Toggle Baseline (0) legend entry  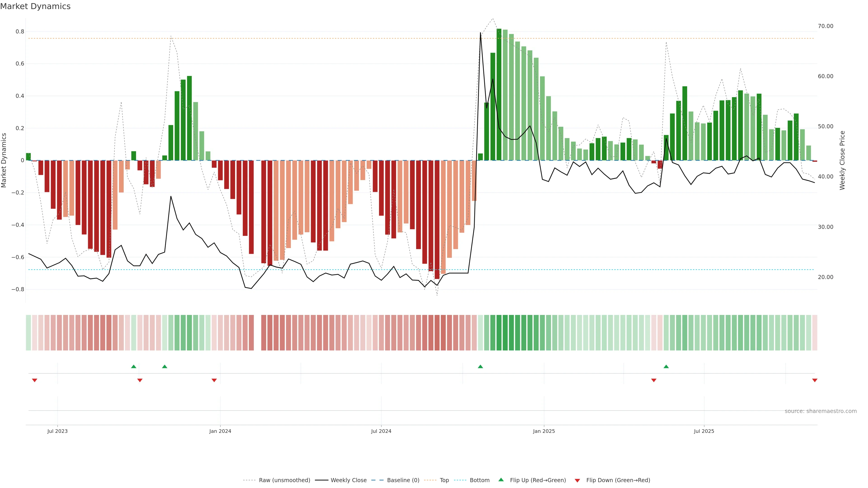coord(403,480)
